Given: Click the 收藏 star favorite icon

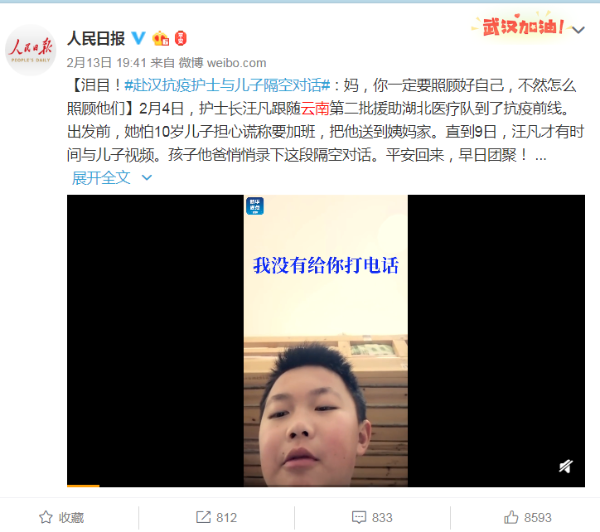Looking at the screenshot, I should [x=46, y=517].
